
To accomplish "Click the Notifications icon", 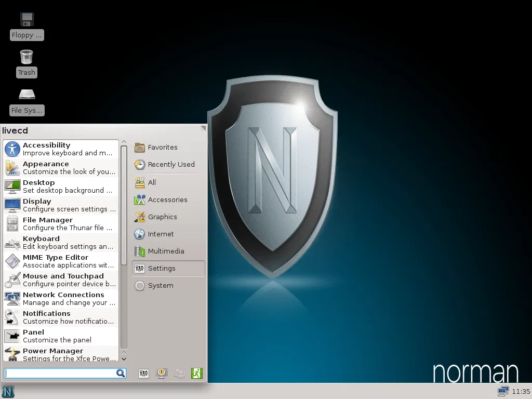I will tap(12, 317).
